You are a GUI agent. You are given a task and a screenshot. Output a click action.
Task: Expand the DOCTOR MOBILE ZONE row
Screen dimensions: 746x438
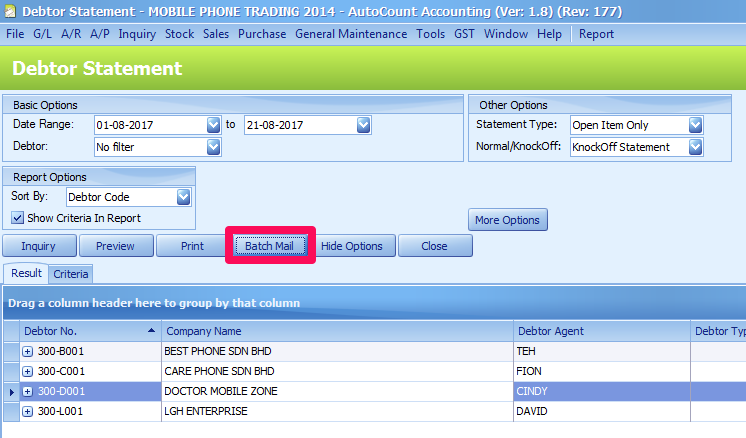(x=28, y=391)
